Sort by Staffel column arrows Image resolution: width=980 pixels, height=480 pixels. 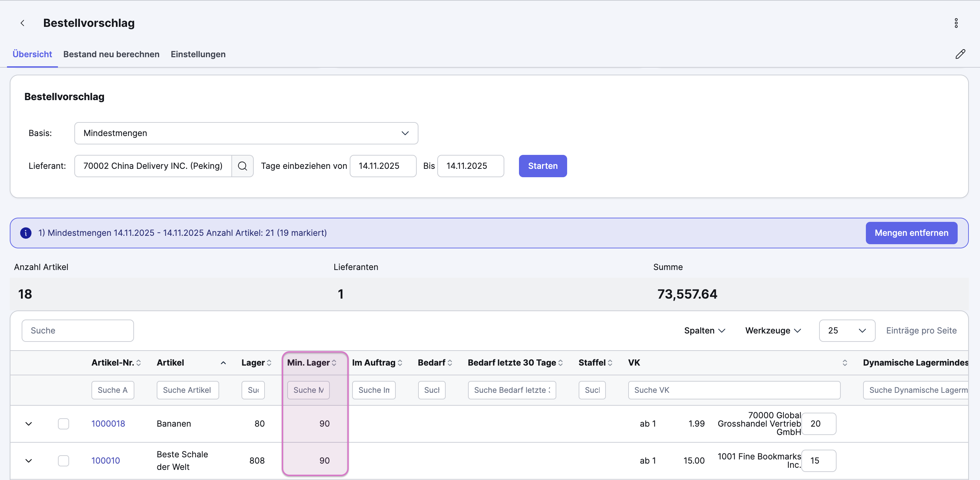610,363
